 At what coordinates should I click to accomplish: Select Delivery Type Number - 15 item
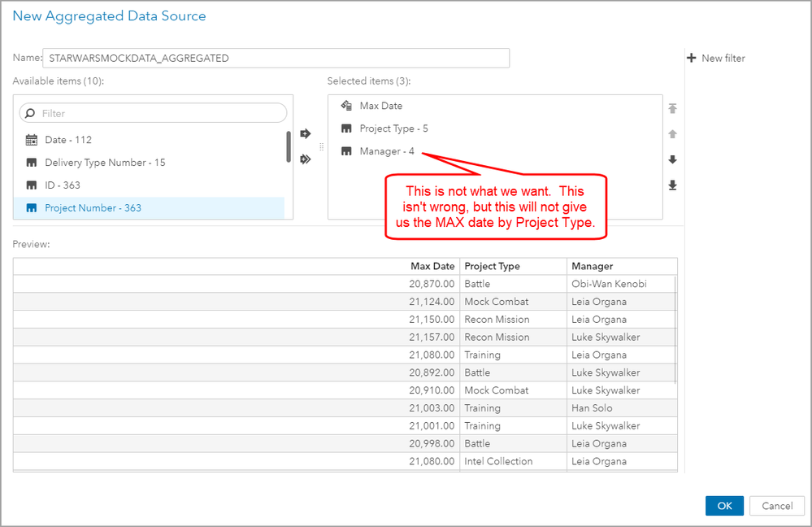click(x=105, y=163)
